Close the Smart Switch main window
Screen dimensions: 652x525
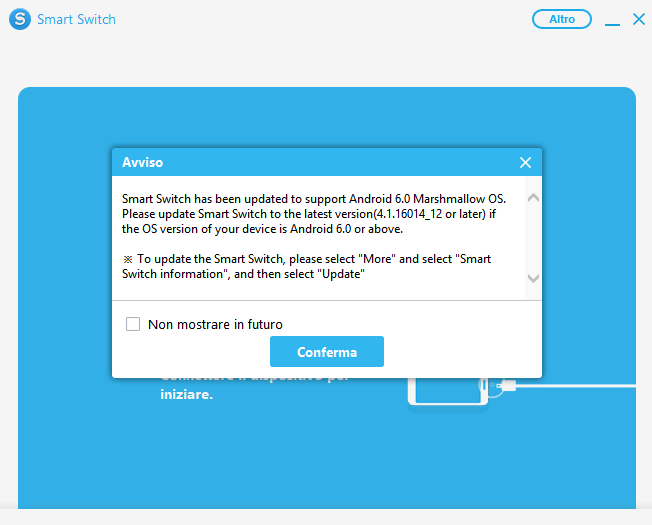coord(639,19)
